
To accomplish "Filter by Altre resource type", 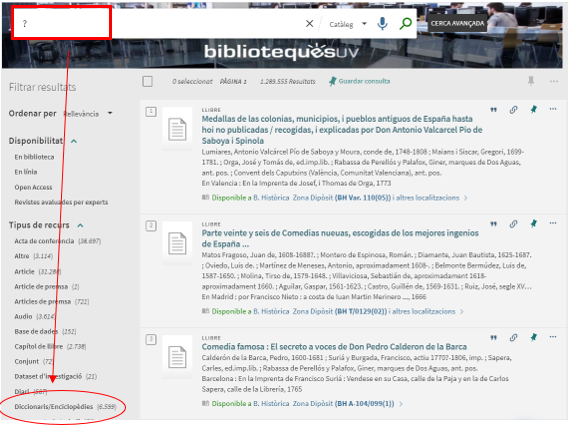I will click(34, 256).
